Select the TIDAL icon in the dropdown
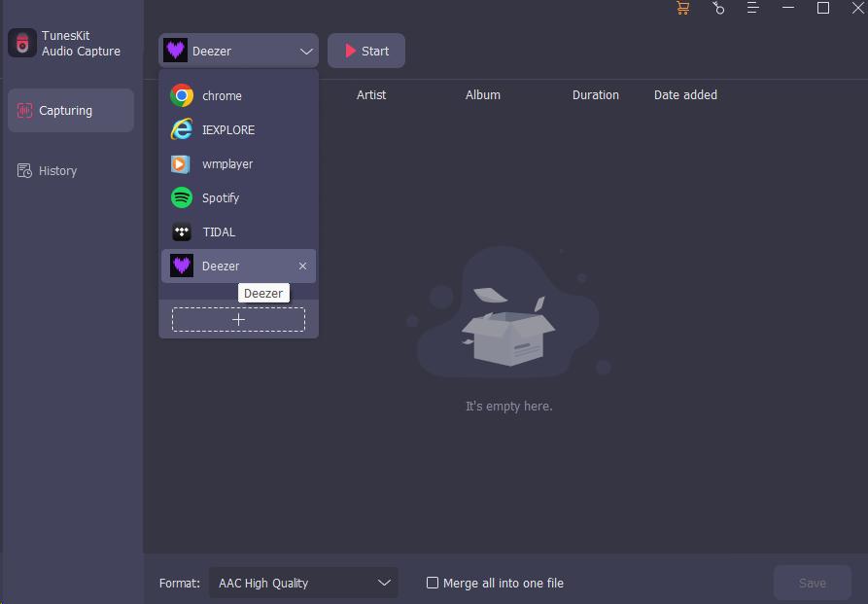Image resolution: width=868 pixels, height=604 pixels. tap(181, 231)
